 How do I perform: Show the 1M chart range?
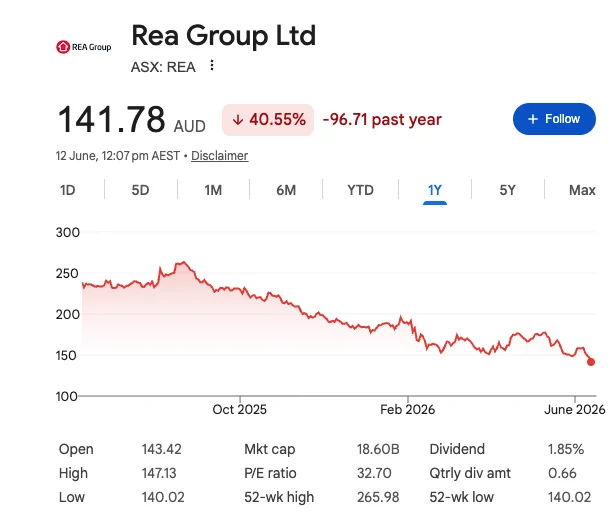(213, 190)
